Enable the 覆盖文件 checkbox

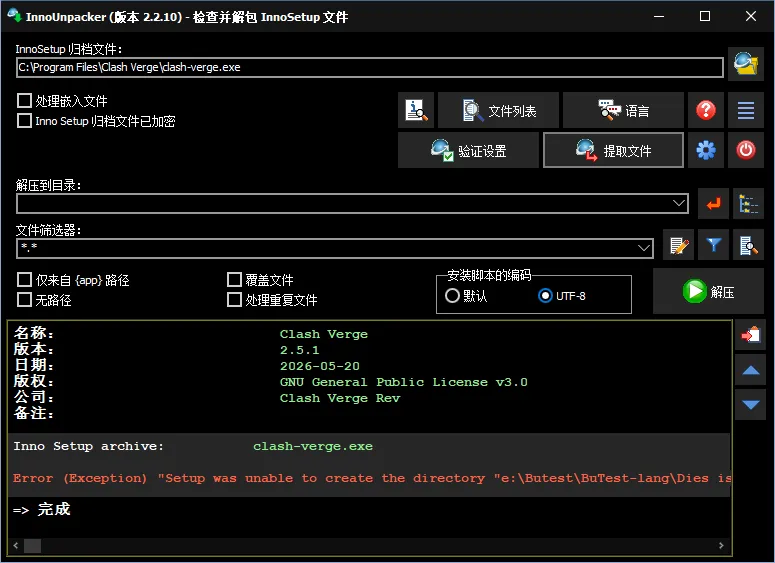click(x=234, y=280)
